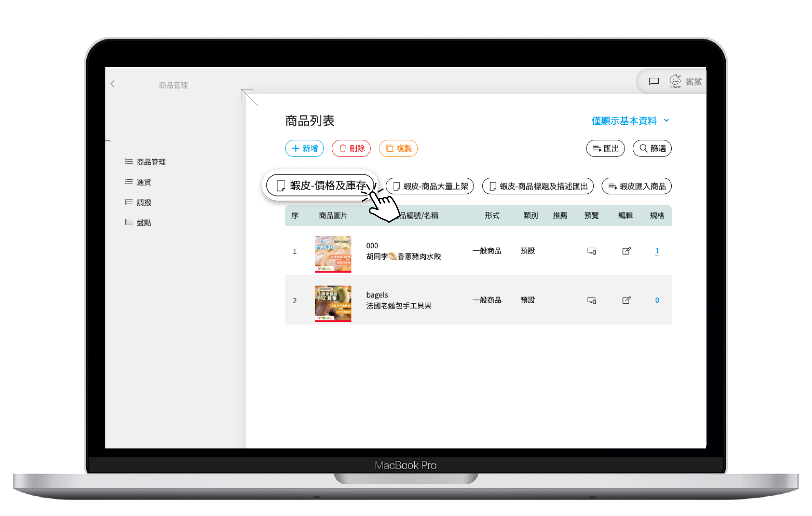Viewport: 812px width, 516px height.
Task: Open the chat message icon in the top bar
Action: pyautogui.click(x=653, y=81)
